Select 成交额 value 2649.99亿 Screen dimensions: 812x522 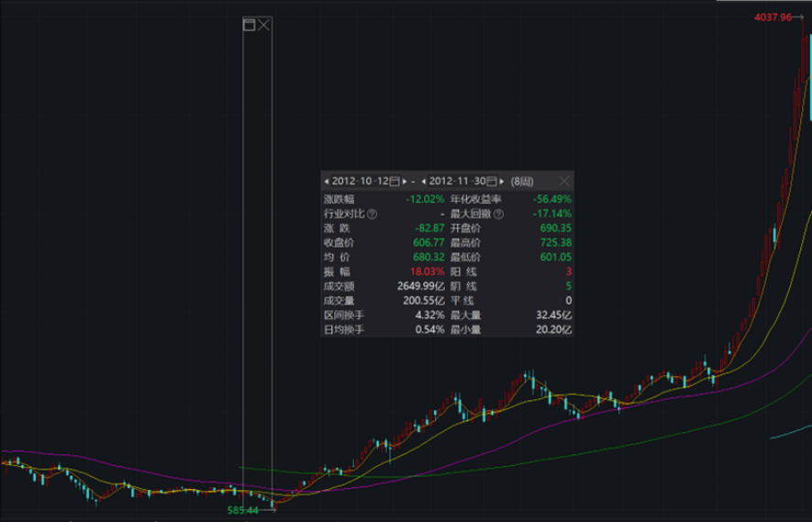click(x=421, y=286)
